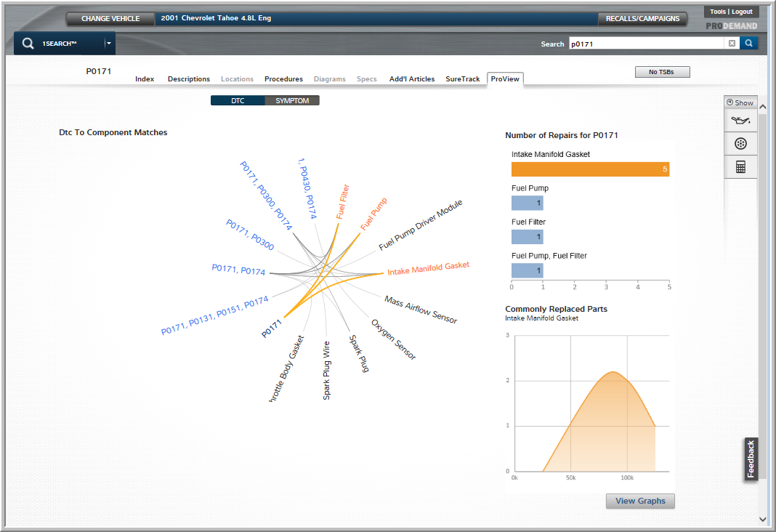Select the Specs tab

367,78
